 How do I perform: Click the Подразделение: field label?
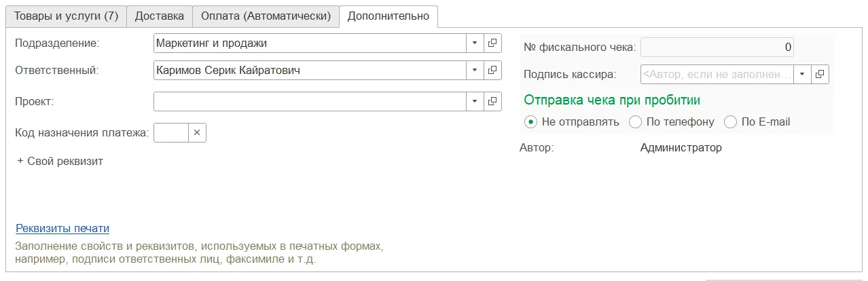57,43
